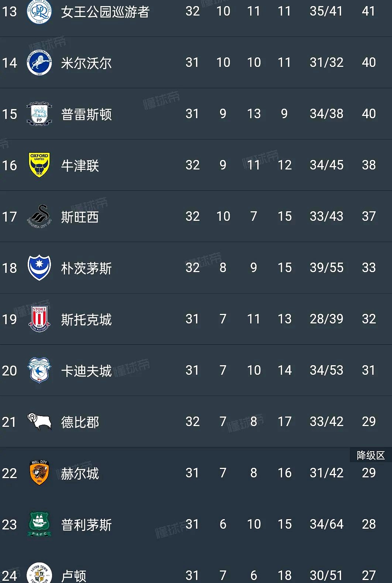
Task: Tap 普利茅斯 goals record 34/64
Action: pyautogui.click(x=326, y=524)
